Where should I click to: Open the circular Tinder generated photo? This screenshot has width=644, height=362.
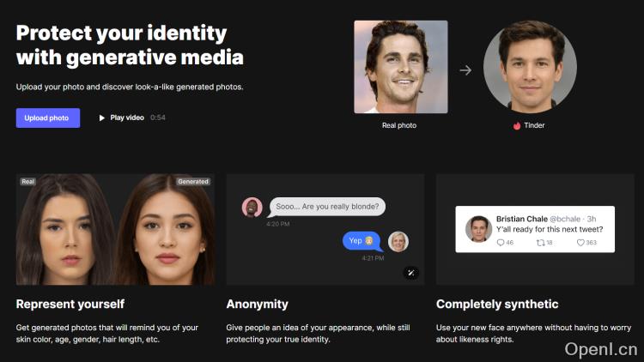point(530,67)
